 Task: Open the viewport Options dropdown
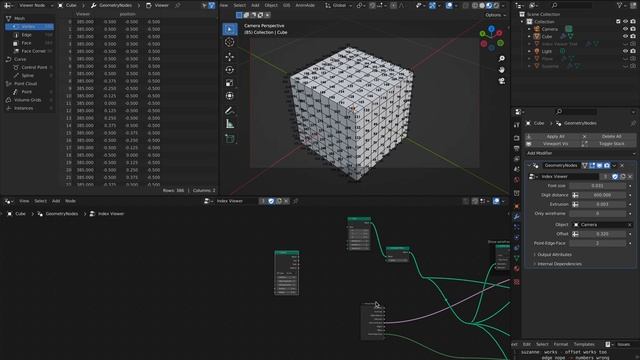pyautogui.click(x=495, y=15)
